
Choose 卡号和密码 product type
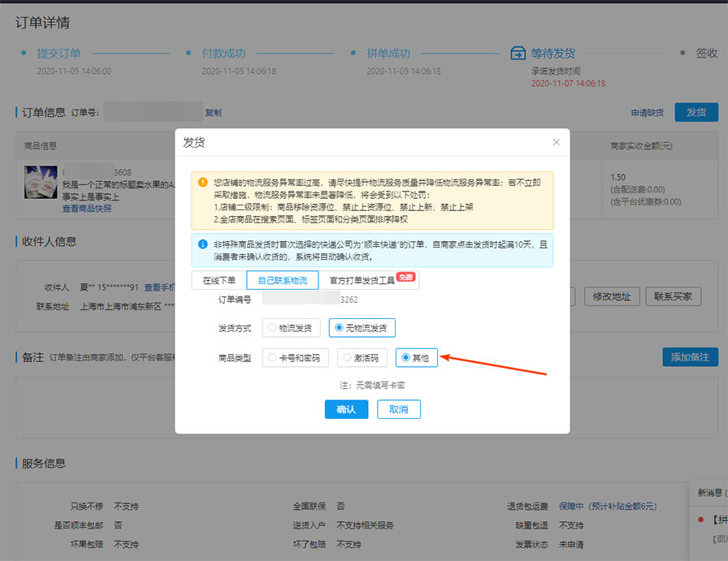pos(293,358)
